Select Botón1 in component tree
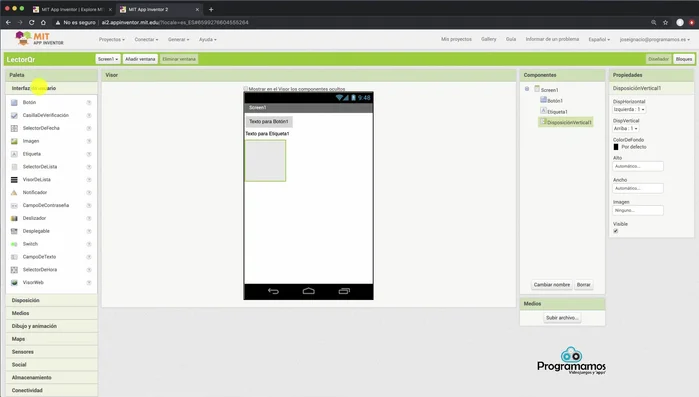Image resolution: width=699 pixels, height=397 pixels. (x=555, y=101)
